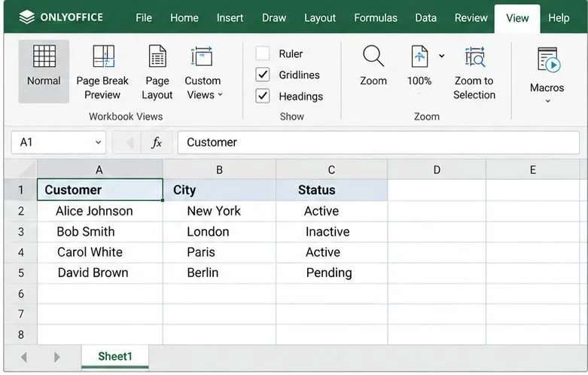Click the formula bar showing Customer
Screen dimensions: 588x375
tap(379, 142)
